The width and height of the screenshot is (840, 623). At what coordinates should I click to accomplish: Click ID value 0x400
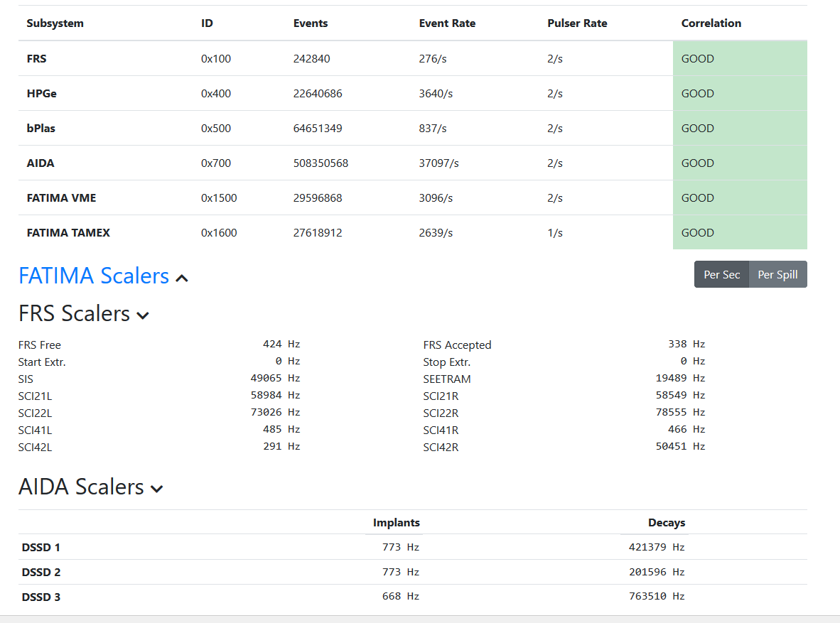[216, 93]
